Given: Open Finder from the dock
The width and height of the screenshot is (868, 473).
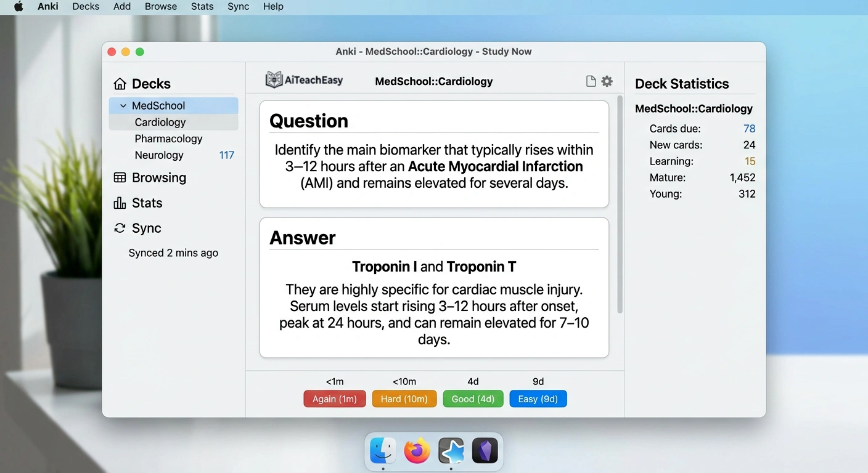Looking at the screenshot, I should (383, 451).
